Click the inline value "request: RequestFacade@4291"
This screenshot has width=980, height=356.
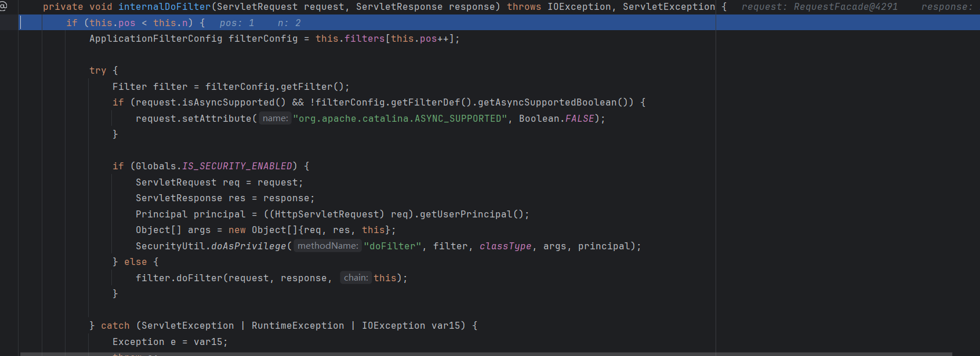tap(819, 7)
